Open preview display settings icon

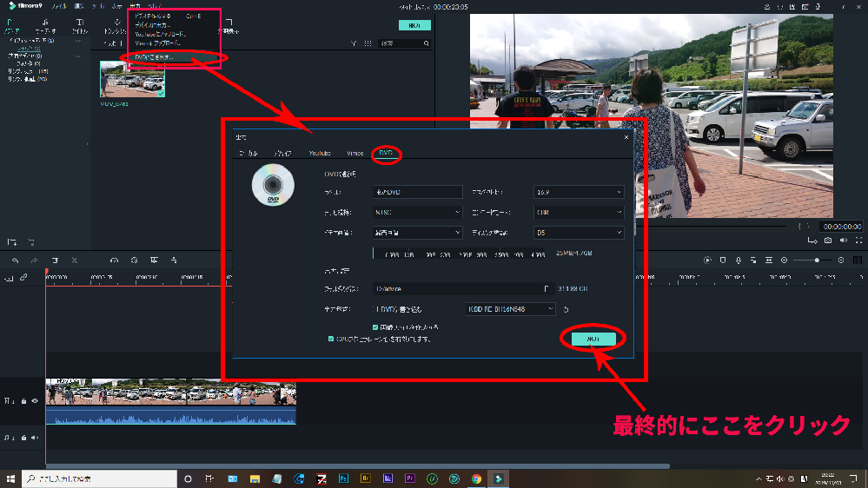click(812, 241)
